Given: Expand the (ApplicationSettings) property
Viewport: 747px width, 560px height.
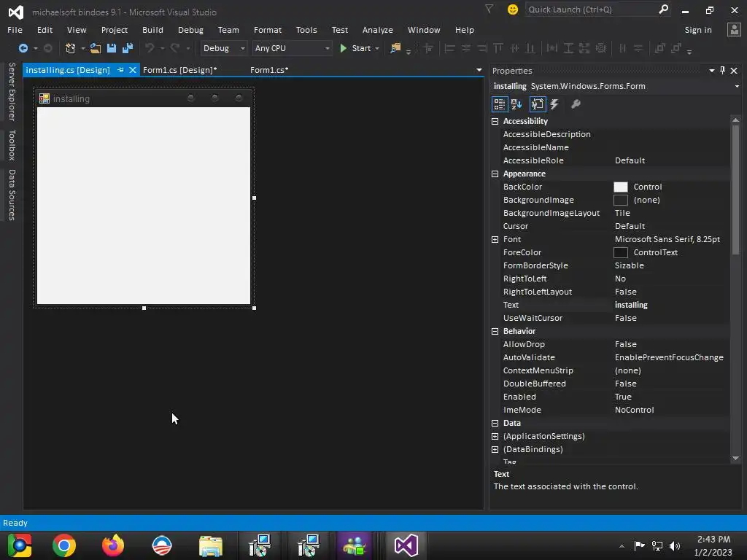Looking at the screenshot, I should [495, 436].
